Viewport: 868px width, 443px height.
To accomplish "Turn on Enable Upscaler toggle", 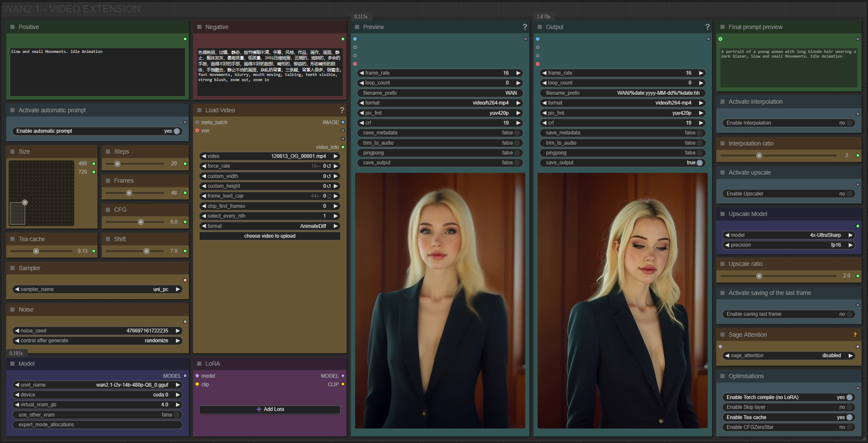I will point(849,194).
